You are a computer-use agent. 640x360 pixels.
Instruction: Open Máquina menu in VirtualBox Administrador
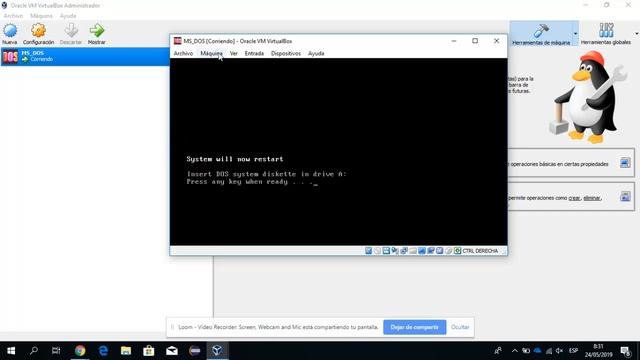[41, 16]
